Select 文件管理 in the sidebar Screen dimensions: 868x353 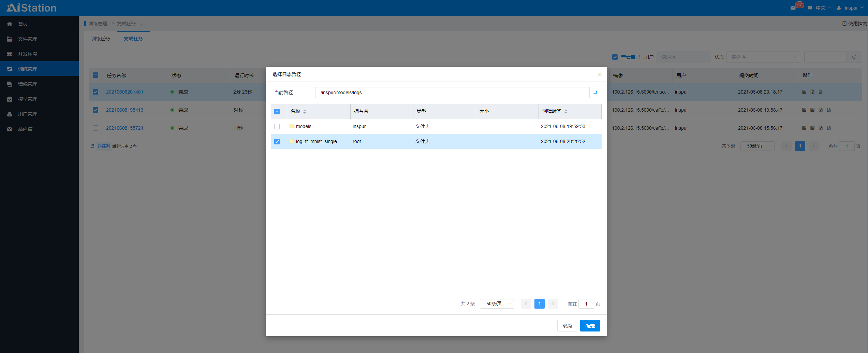point(28,39)
